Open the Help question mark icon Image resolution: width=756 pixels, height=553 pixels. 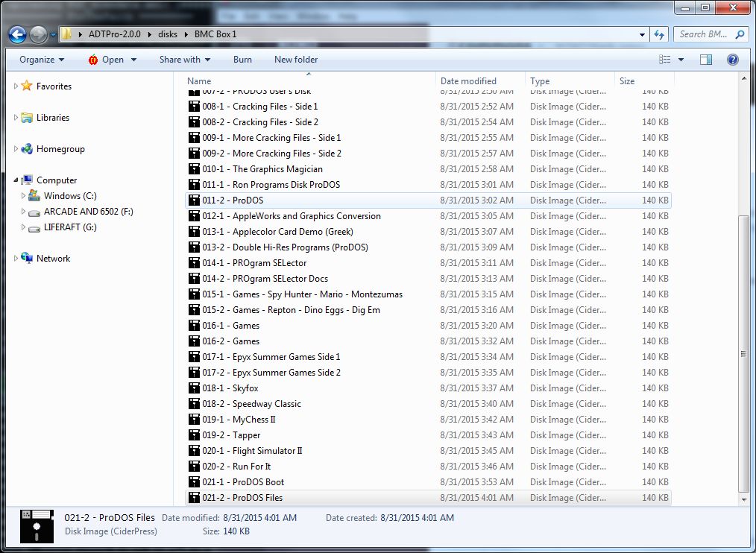[x=732, y=60]
